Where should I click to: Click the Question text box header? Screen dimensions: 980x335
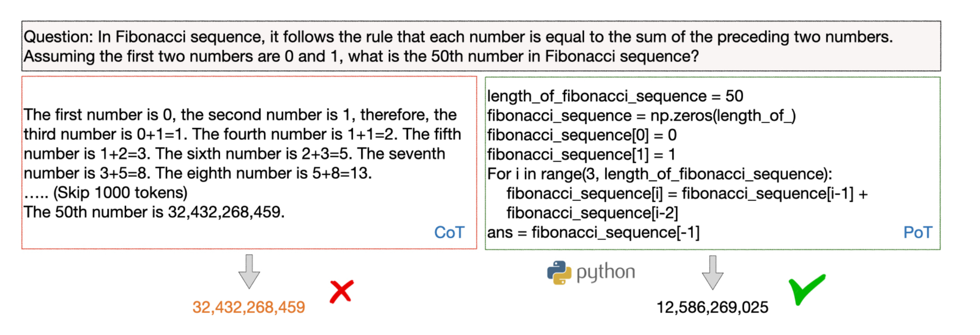(481, 46)
